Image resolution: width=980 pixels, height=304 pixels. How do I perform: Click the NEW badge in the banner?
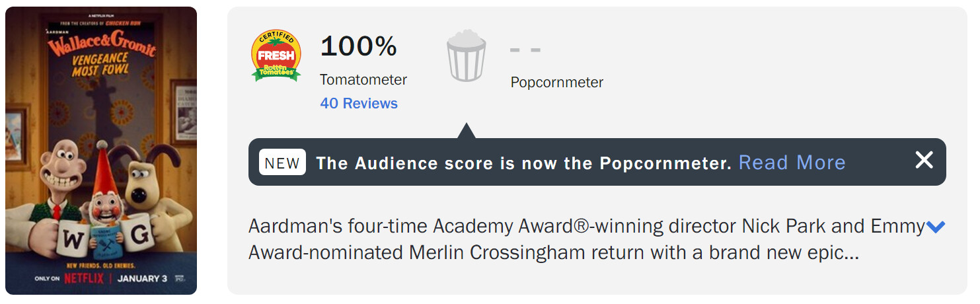point(282,163)
